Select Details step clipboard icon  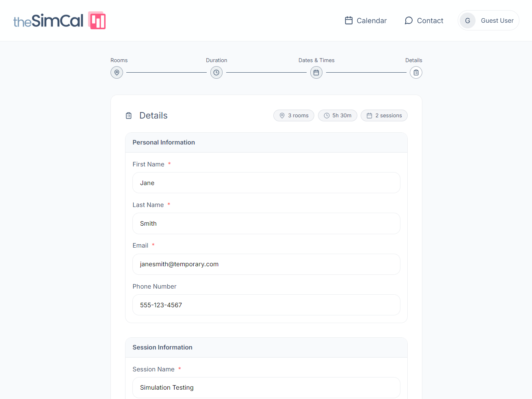coord(416,73)
